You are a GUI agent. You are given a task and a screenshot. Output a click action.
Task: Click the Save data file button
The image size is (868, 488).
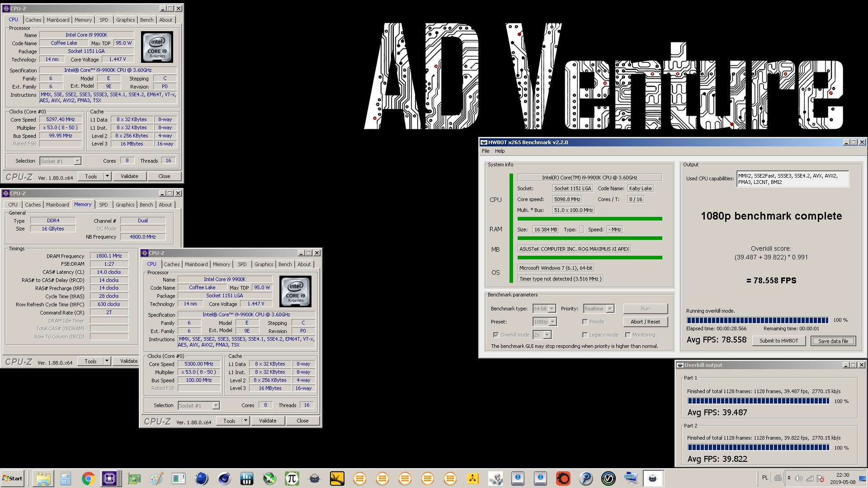pyautogui.click(x=833, y=341)
